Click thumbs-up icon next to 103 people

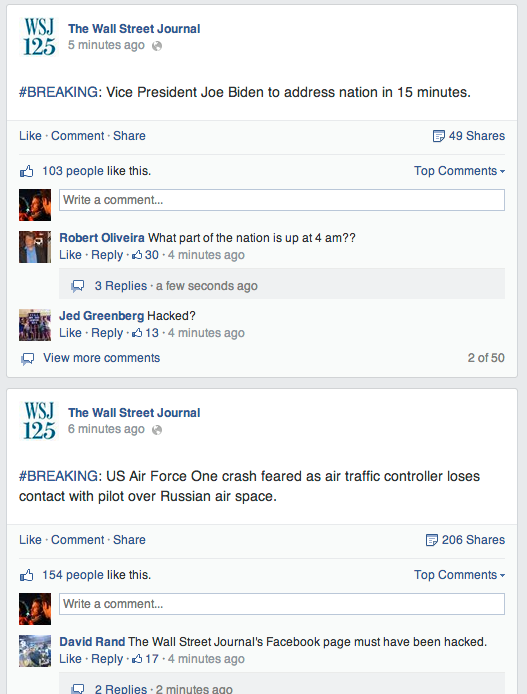(x=27, y=171)
